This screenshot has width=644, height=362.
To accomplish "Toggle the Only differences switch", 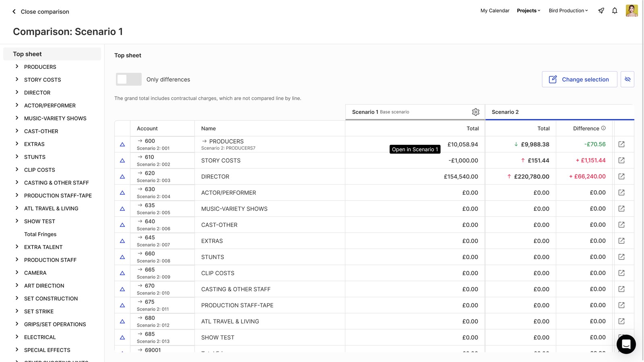I will point(129,79).
